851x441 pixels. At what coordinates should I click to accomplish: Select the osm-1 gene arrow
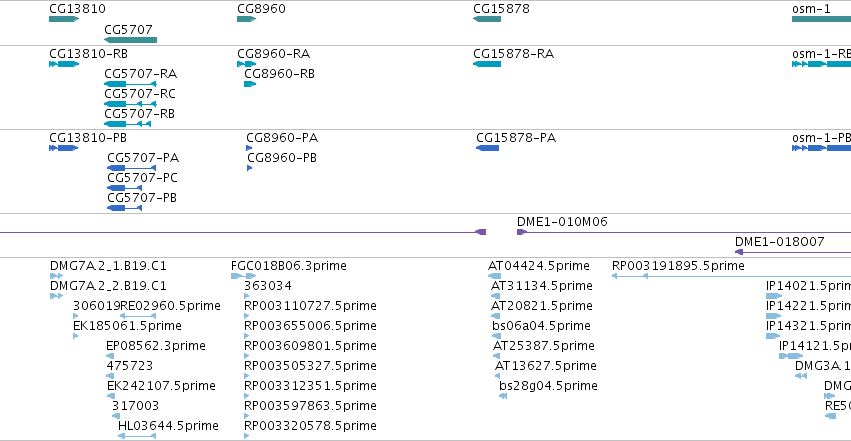click(x=820, y=19)
